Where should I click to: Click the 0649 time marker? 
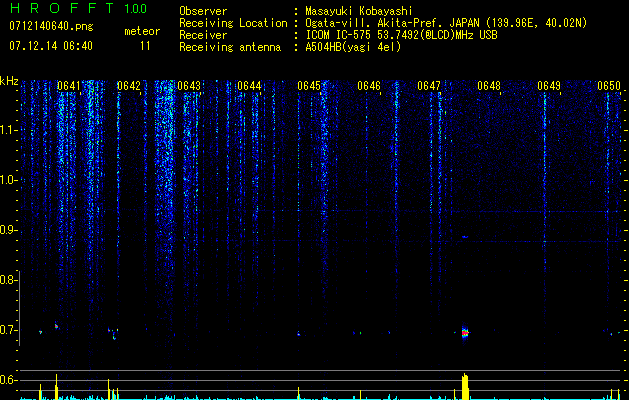point(549,86)
